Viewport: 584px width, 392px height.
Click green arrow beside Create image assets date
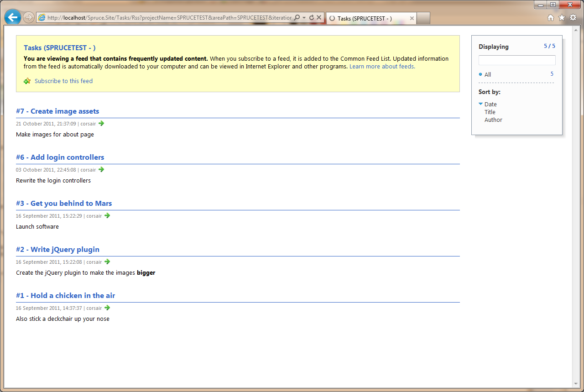coord(101,123)
